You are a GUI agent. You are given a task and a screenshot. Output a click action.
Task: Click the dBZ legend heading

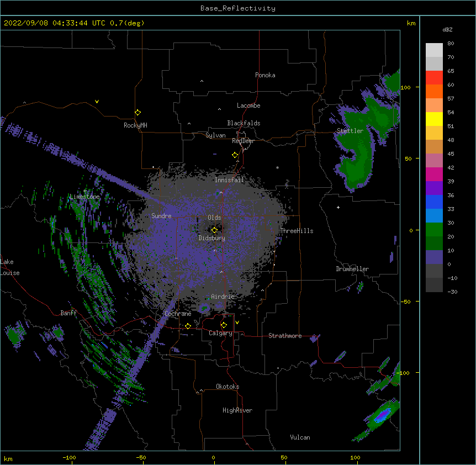(447, 29)
